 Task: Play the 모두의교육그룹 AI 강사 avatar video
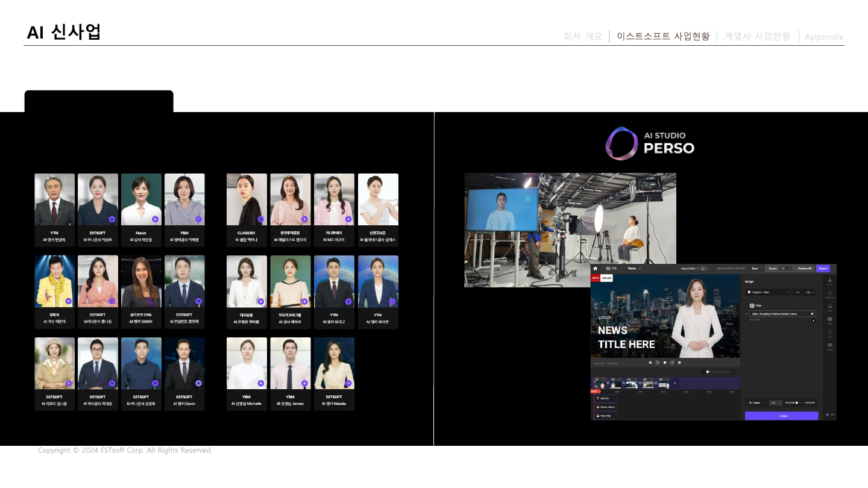point(304,301)
